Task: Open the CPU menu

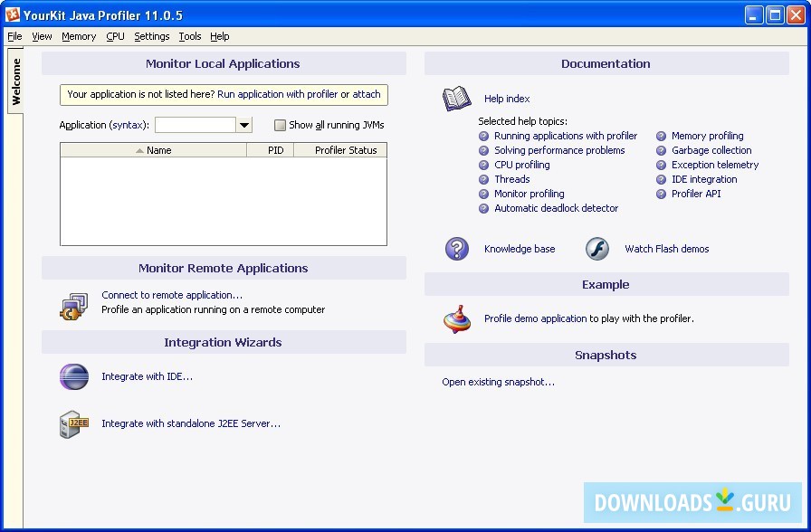Action: (115, 36)
